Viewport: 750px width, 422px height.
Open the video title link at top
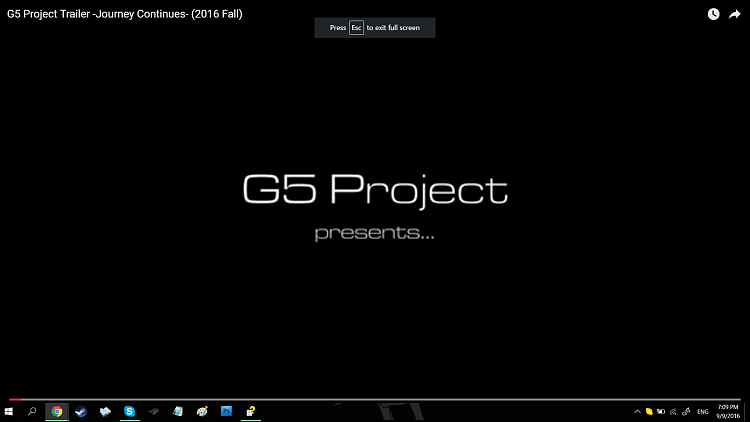pyautogui.click(x=125, y=14)
